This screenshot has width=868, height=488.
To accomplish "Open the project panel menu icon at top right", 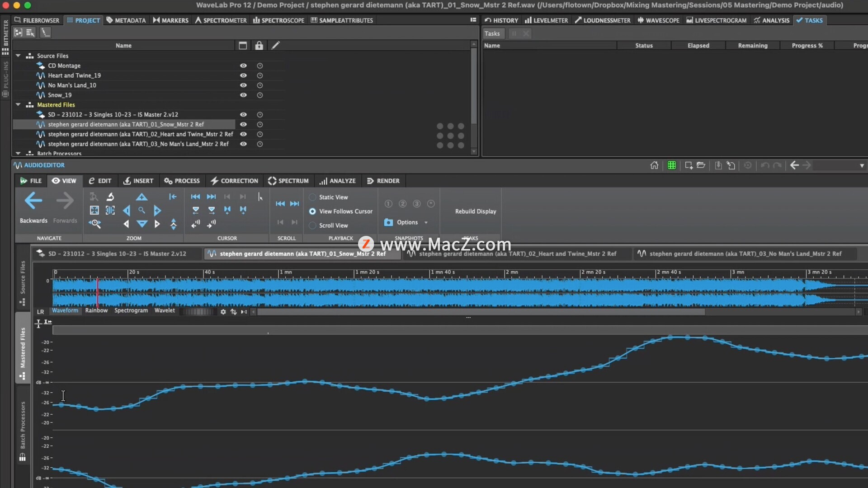I will point(473,20).
